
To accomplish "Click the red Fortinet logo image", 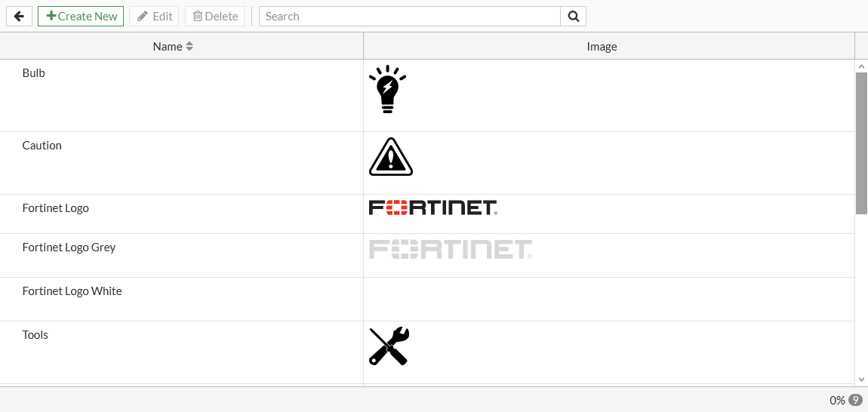I will click(433, 208).
